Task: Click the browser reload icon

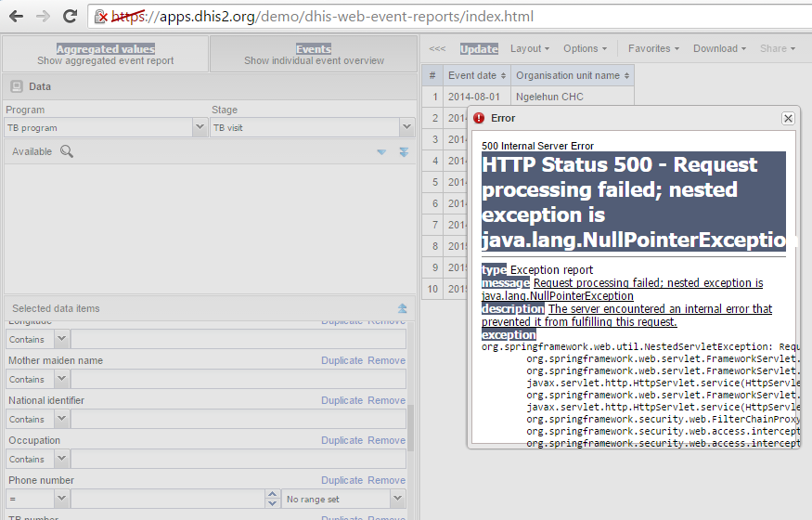Action: point(70,16)
